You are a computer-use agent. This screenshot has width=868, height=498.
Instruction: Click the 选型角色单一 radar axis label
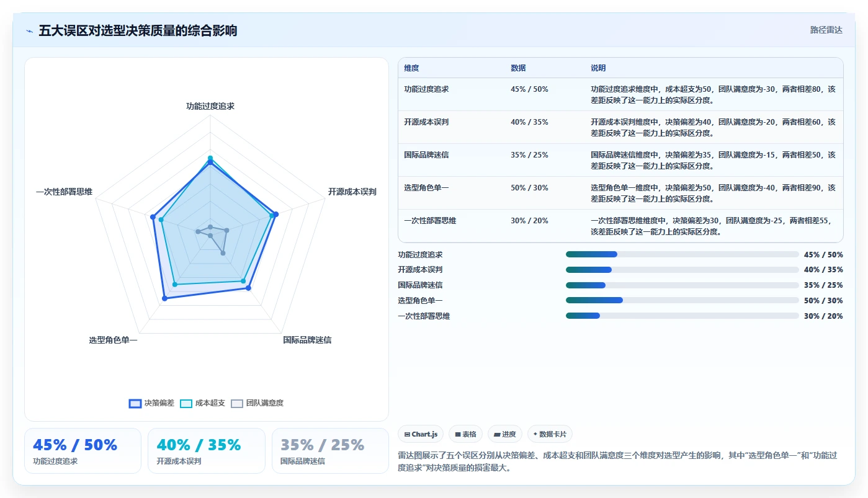pyautogui.click(x=113, y=340)
